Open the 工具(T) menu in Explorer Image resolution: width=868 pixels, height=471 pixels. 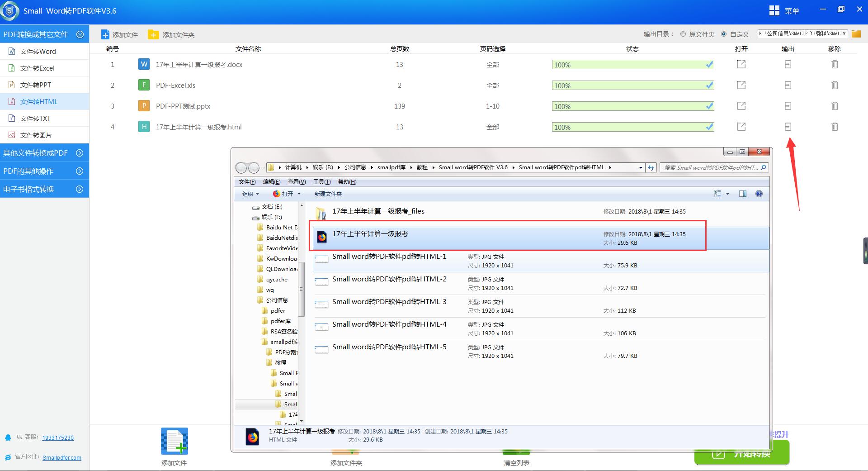[322, 182]
